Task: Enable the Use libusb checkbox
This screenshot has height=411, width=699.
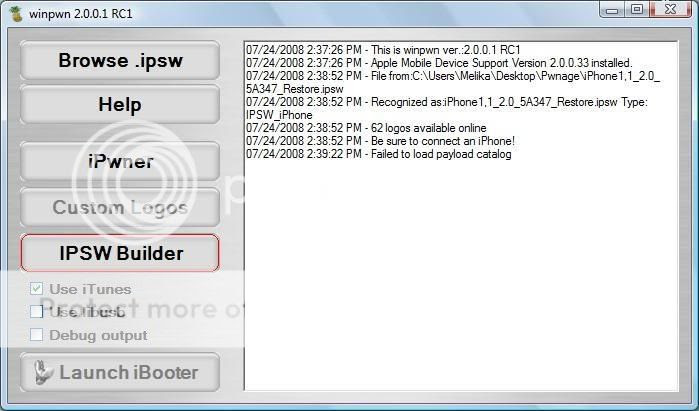Action: coord(37,312)
